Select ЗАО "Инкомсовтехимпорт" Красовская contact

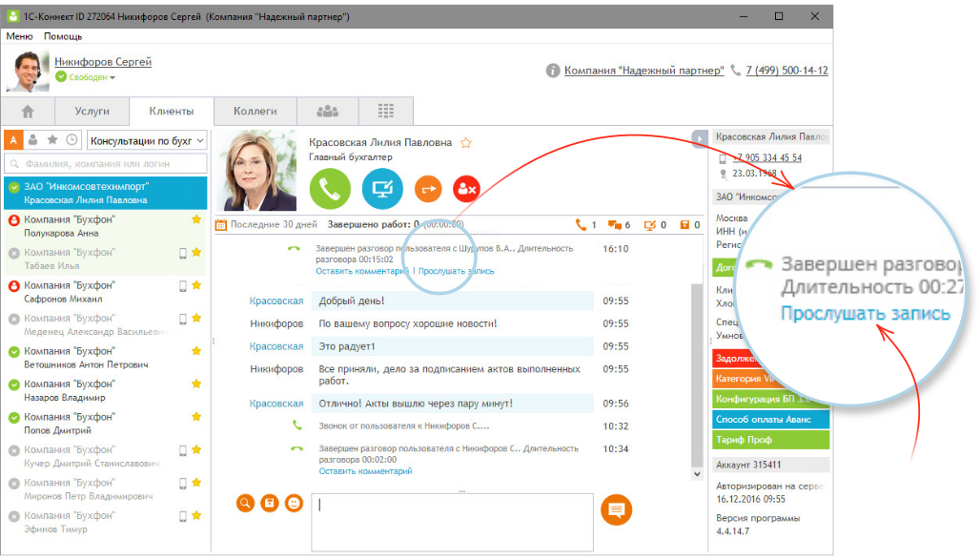pyautogui.click(x=106, y=193)
